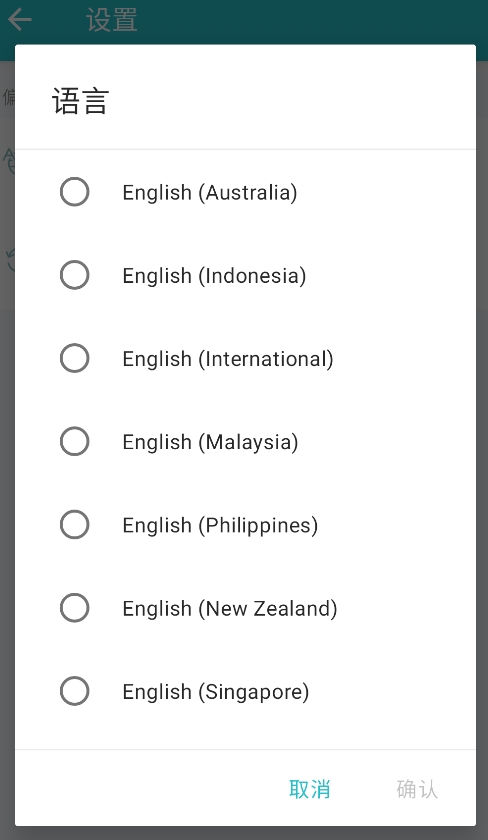
Task: Select English (Australia) radio button
Action: (74, 192)
